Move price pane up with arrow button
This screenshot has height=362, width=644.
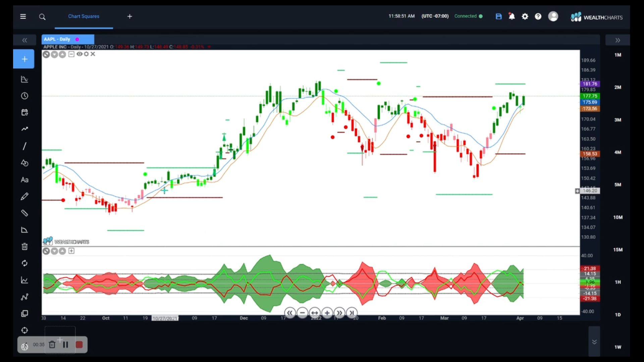(x=62, y=54)
